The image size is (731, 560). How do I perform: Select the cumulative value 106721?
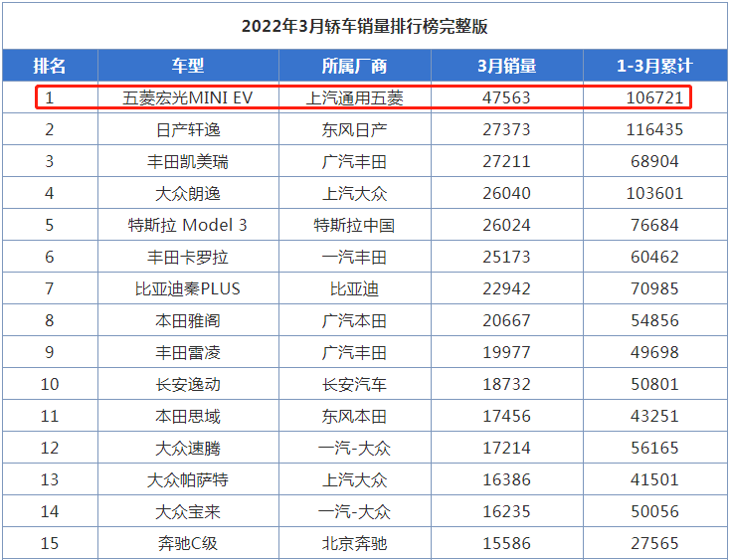tap(654, 97)
